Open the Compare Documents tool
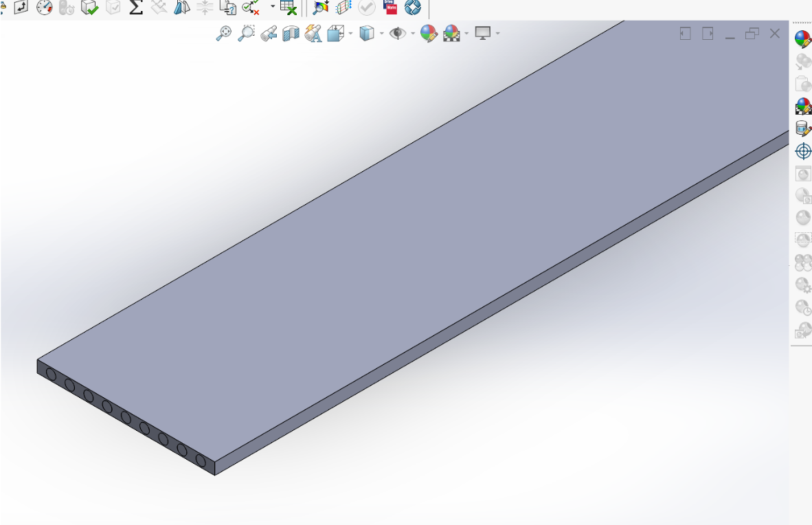Screen dimensions: 812x525 (x=228, y=8)
